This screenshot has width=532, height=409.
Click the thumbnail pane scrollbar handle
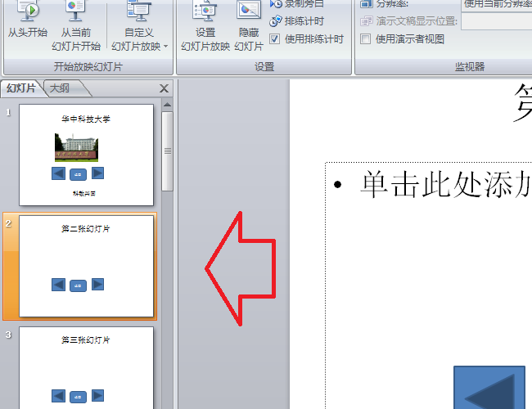click(x=167, y=151)
